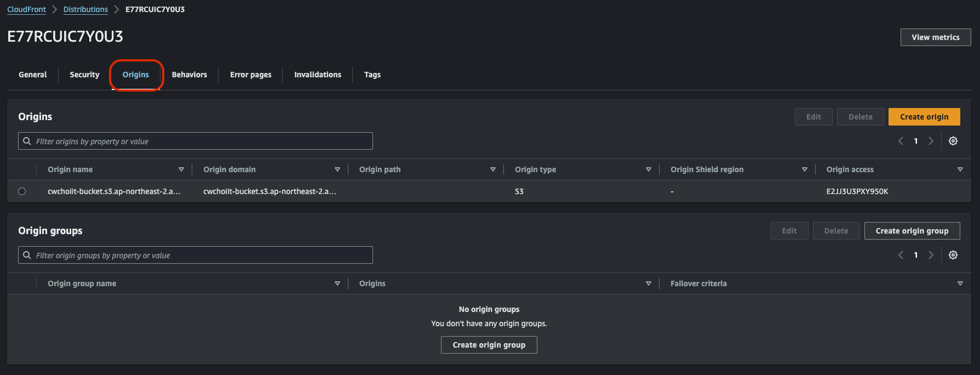Switch to the General tab
This screenshot has width=980, height=375.
pyautogui.click(x=33, y=75)
